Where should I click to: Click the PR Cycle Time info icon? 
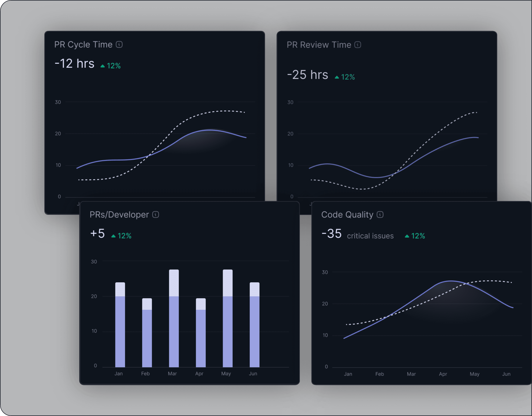[119, 45]
